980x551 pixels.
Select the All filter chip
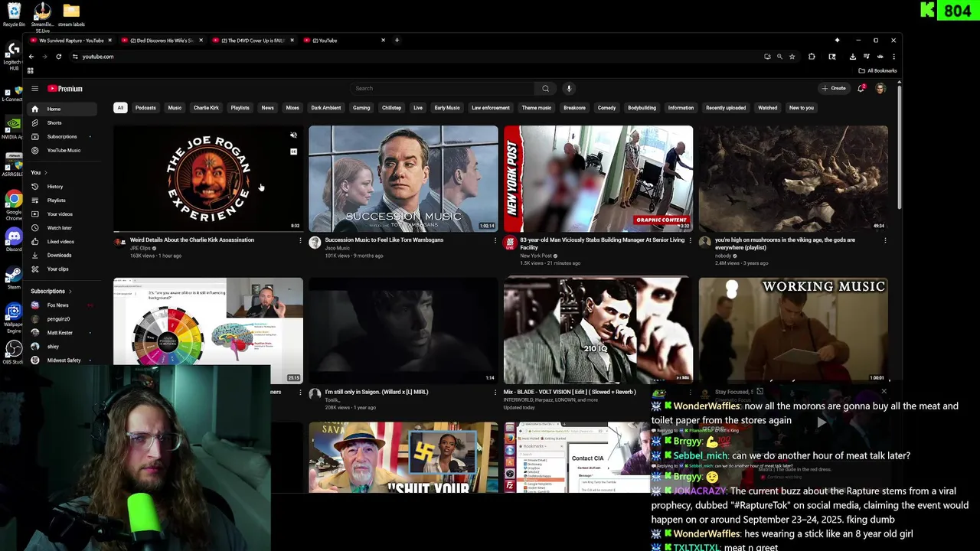[120, 108]
